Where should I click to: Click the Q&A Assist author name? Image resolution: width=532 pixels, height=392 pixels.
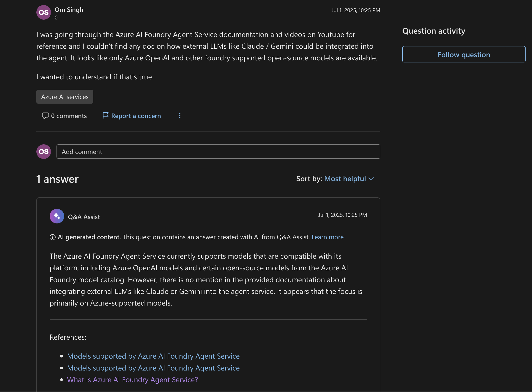84,217
